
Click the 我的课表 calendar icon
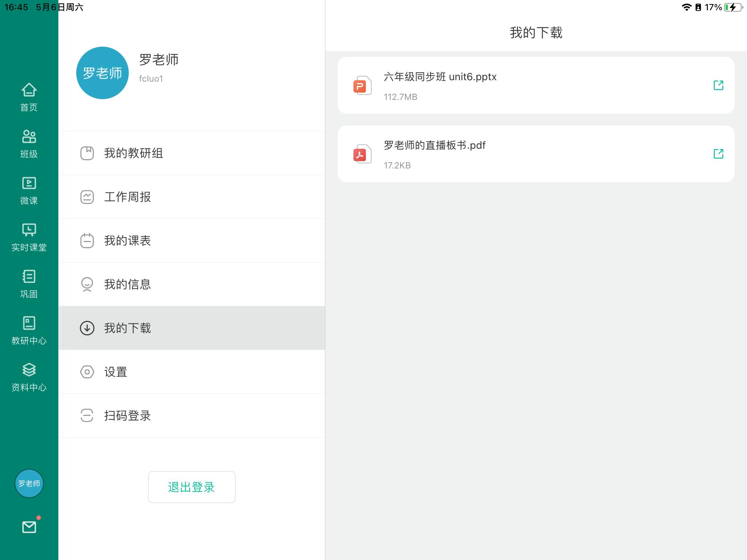click(87, 241)
